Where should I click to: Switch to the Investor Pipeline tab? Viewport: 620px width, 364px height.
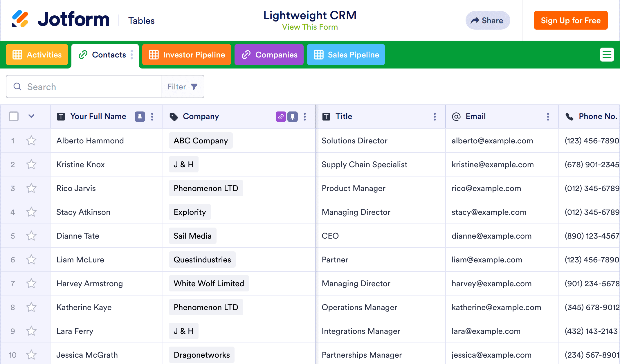[x=187, y=55]
